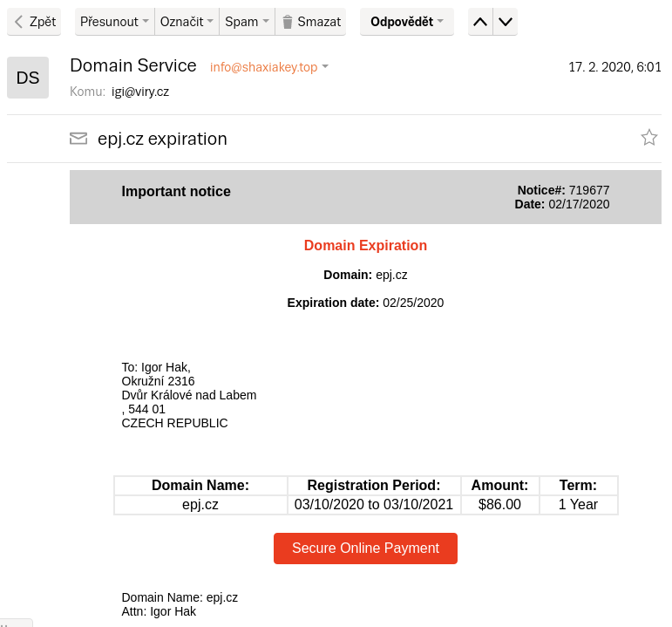Open the Odpovědět reply dropdown

407,22
